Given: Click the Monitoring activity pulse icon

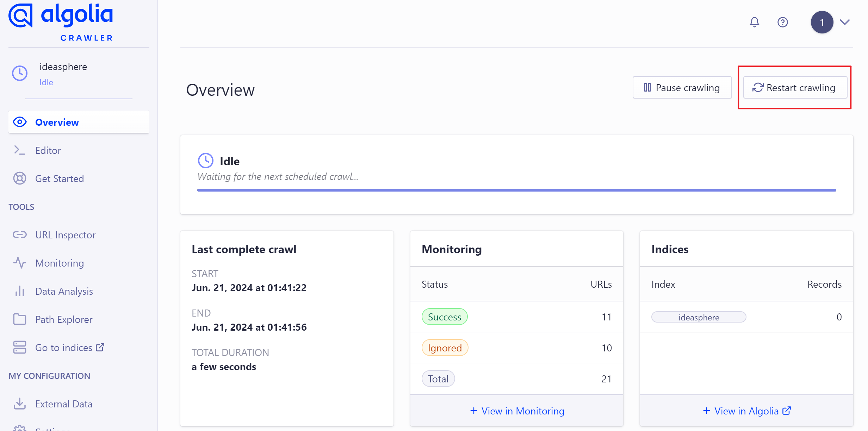Looking at the screenshot, I should 20,263.
